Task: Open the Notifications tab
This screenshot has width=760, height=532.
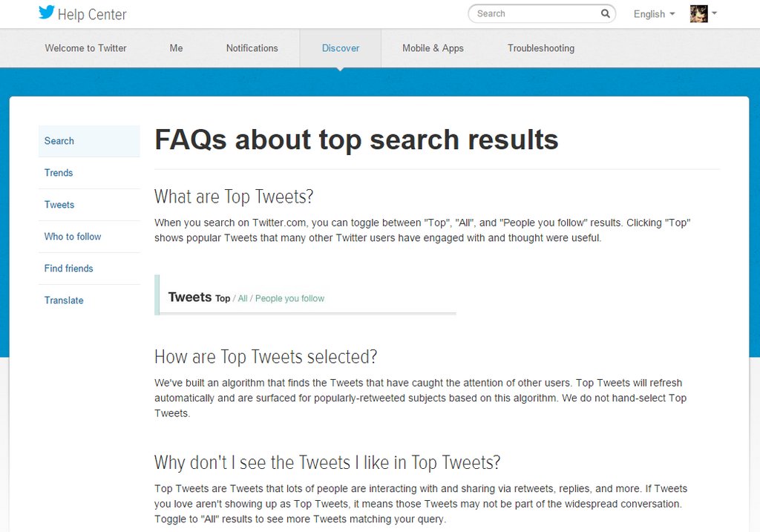Action: (x=252, y=48)
